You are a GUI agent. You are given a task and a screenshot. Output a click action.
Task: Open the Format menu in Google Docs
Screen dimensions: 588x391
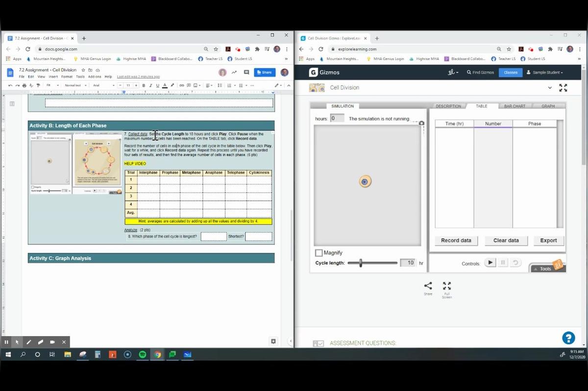pos(67,76)
